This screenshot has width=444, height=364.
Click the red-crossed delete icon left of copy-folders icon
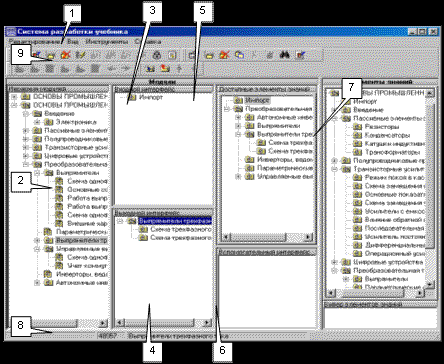[x=225, y=55]
